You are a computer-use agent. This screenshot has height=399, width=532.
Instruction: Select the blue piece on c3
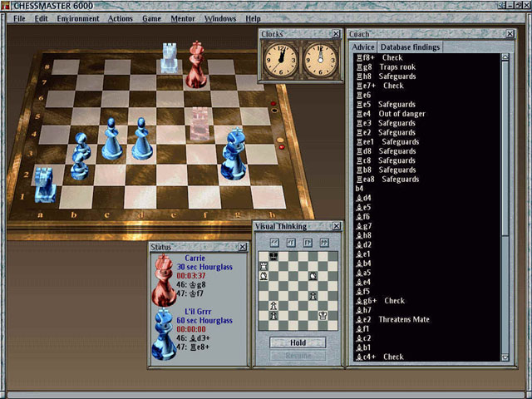112,139
